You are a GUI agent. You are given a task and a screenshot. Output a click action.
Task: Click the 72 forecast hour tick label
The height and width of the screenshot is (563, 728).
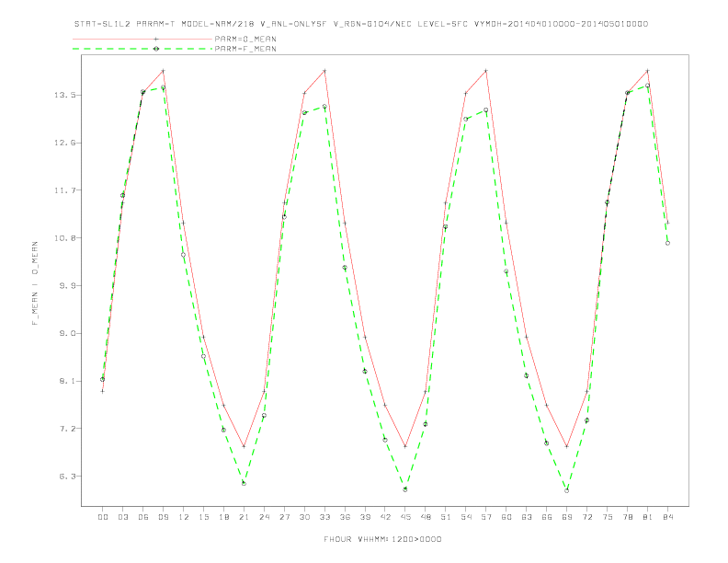coord(587,517)
